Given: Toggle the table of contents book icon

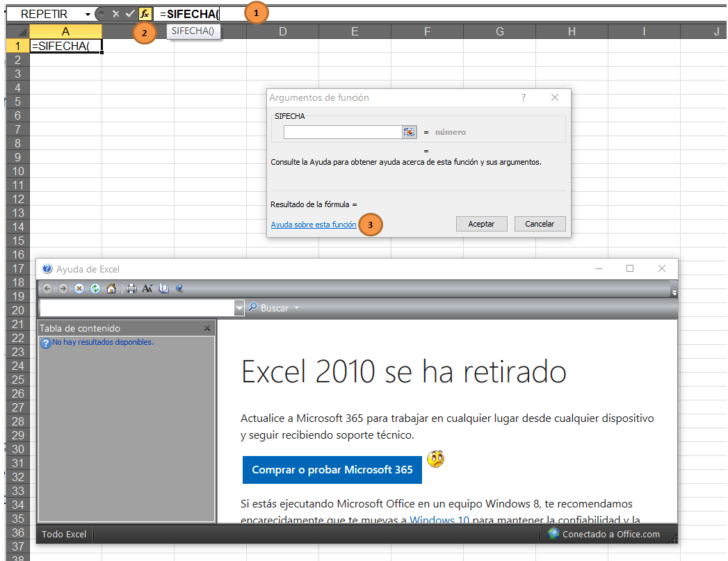Looking at the screenshot, I should click(x=163, y=288).
